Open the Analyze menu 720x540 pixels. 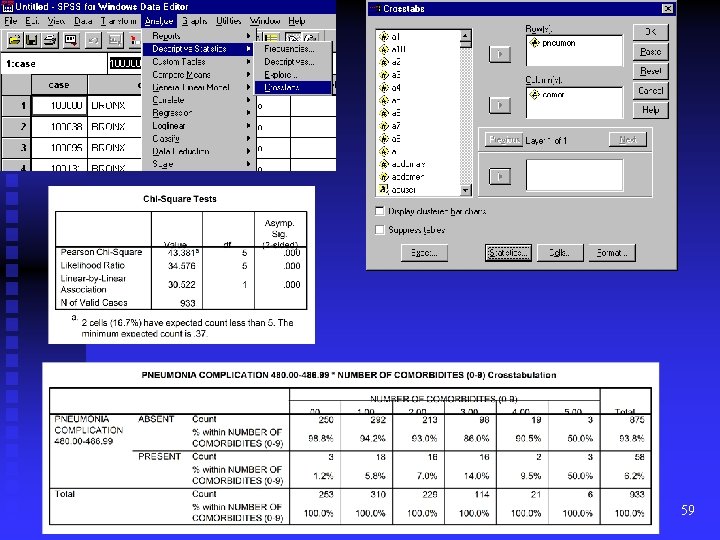pyautogui.click(x=159, y=21)
